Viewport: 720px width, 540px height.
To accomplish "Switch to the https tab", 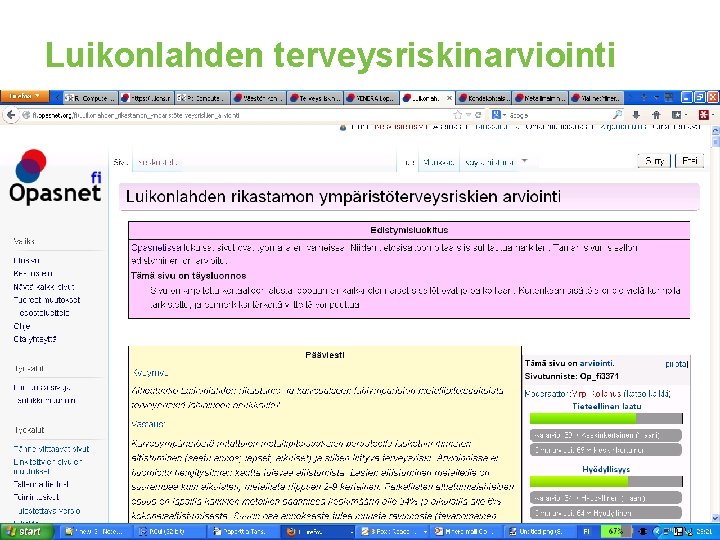I will pos(146,98).
